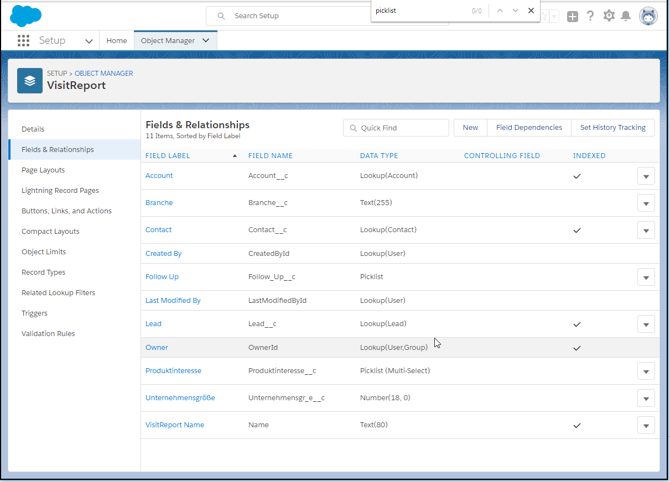Open Details in the sidebar
Screen dimensions: 670x482
click(33, 129)
